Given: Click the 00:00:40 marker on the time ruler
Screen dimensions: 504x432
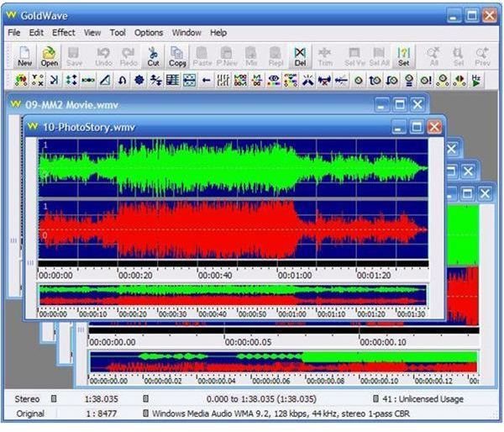Looking at the screenshot, I should point(215,276).
